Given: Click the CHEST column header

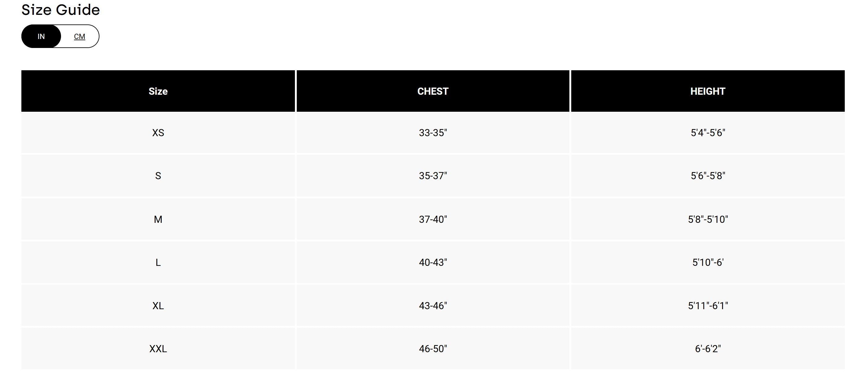Looking at the screenshot, I should 433,91.
